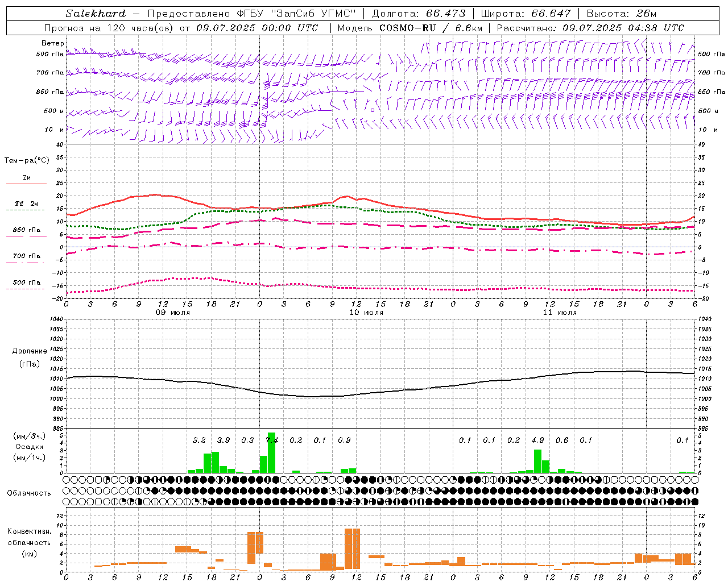Screen dimensions: 728x582
Task: Click the 500 гПа temperature legend entry
Action: tap(27, 282)
